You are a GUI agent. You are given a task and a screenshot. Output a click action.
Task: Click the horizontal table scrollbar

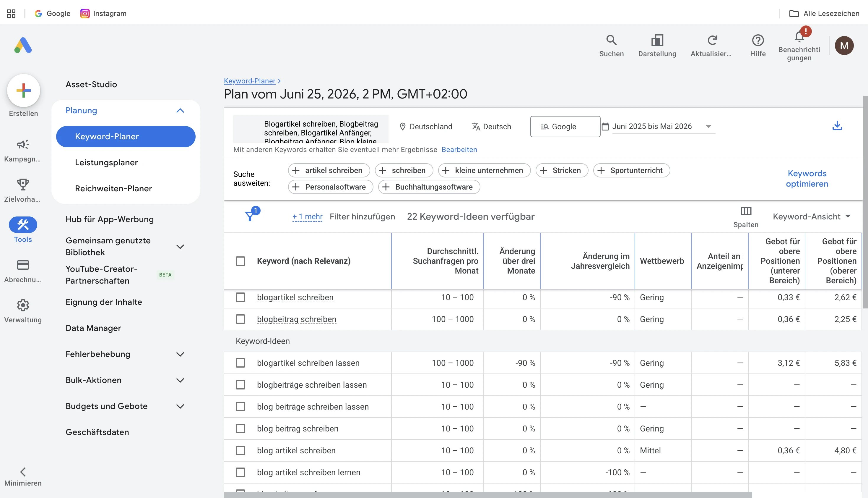(x=487, y=495)
